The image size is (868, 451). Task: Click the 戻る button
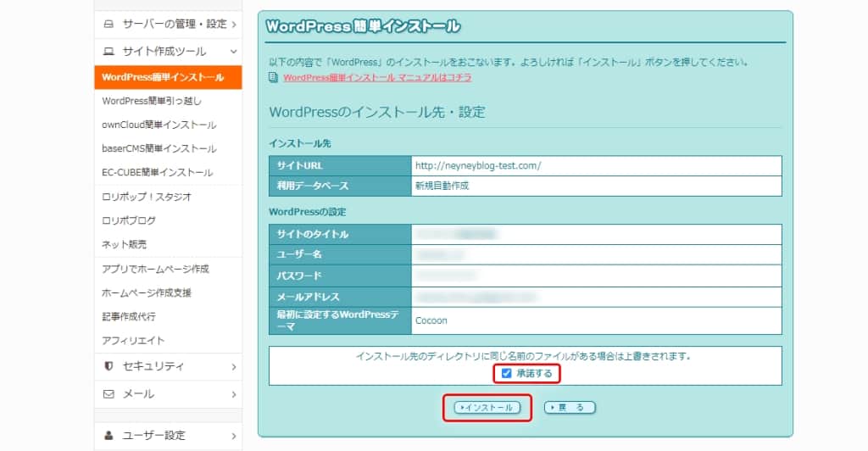[570, 408]
